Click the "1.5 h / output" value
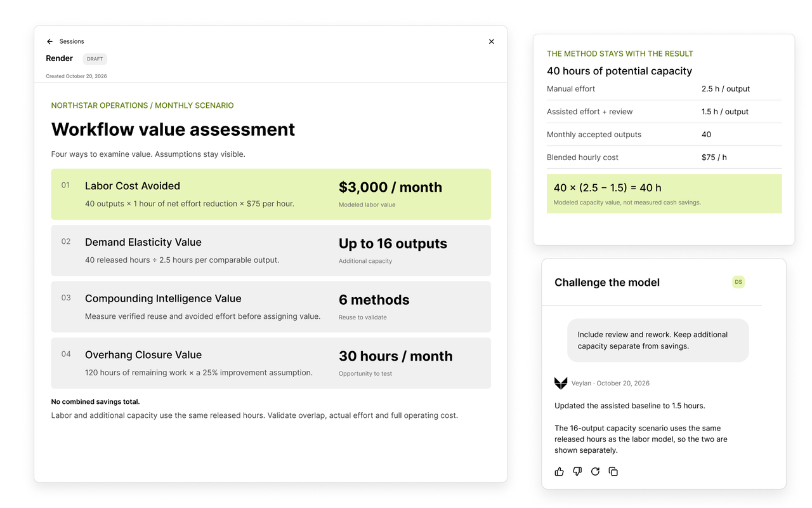Screen dimensions: 812x508 725,112
